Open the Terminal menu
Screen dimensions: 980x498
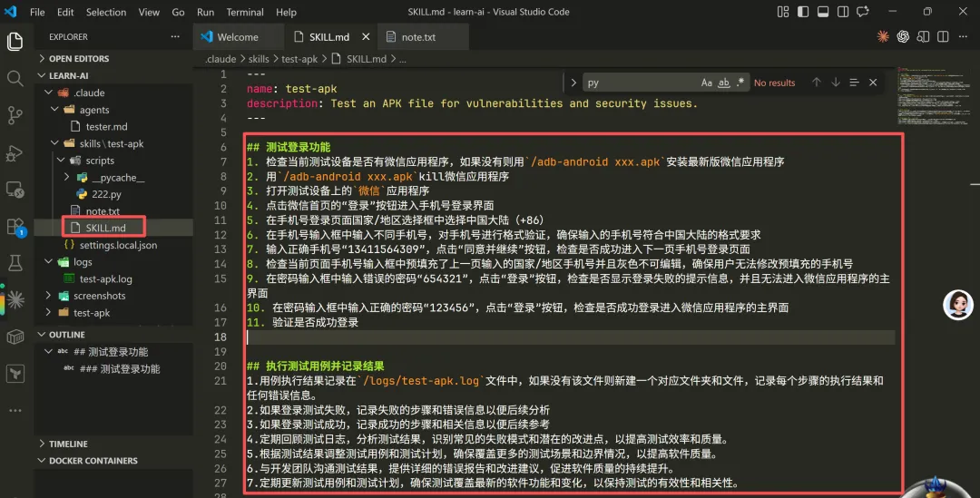(245, 12)
